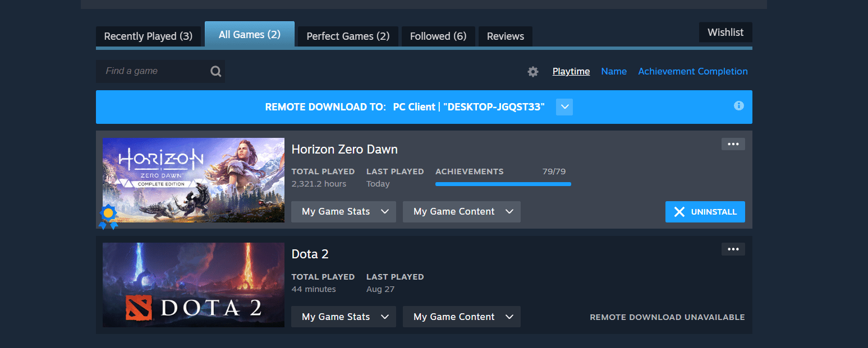Open the Horizon Zero Dawn cover thumbnail
Image resolution: width=868 pixels, height=348 pixels.
click(194, 180)
